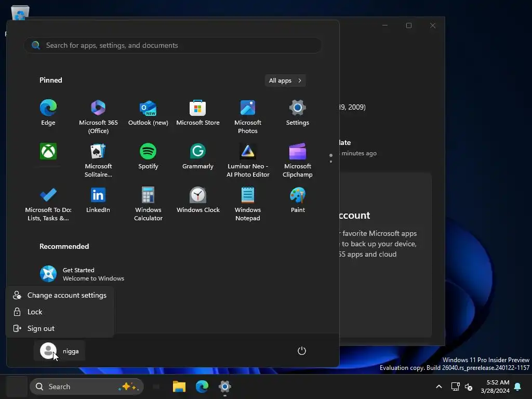Open Paint

click(298, 201)
